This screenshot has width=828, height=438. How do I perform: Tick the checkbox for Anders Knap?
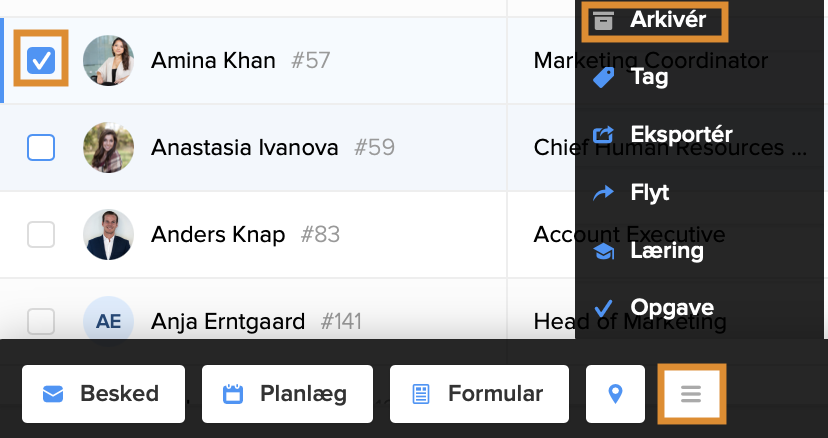tap(41, 235)
